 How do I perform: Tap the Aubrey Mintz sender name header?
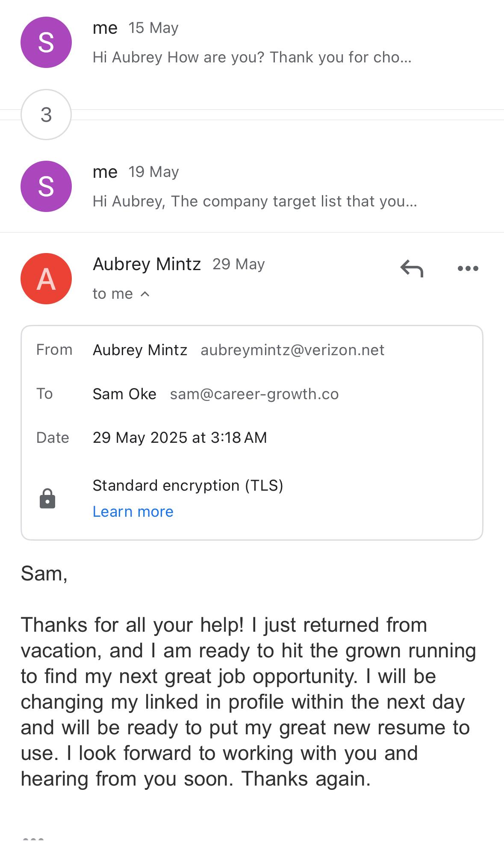(147, 264)
